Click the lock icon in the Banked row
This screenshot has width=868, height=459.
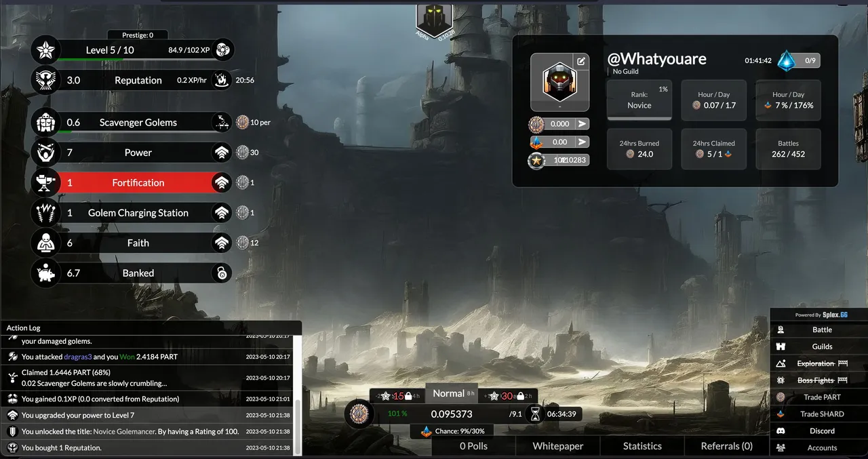tap(222, 273)
